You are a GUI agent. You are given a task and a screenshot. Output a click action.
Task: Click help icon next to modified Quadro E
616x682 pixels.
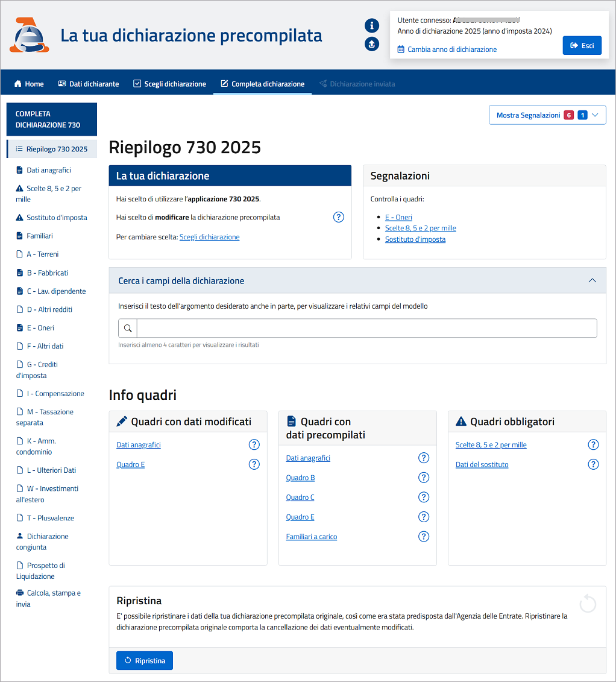[x=254, y=464]
